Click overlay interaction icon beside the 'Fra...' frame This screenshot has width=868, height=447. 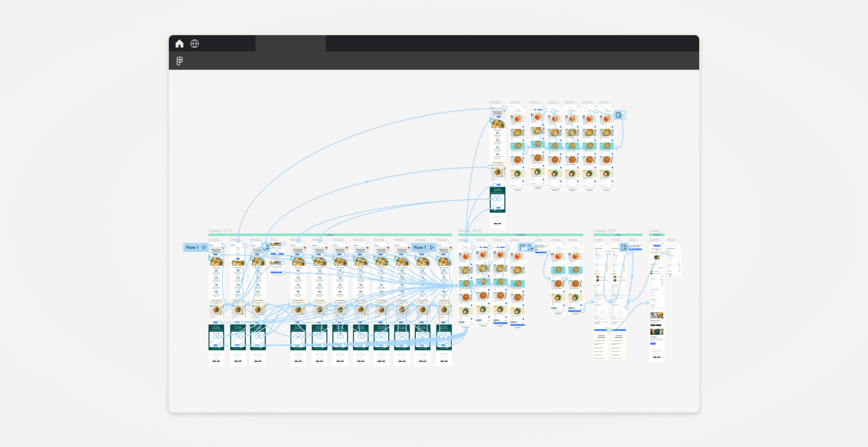[267, 247]
